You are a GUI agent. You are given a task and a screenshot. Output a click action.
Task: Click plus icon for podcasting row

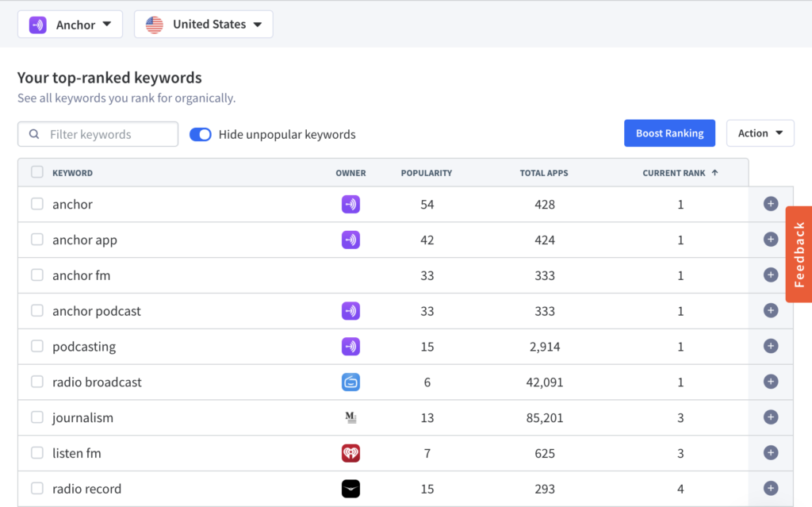coord(771,346)
